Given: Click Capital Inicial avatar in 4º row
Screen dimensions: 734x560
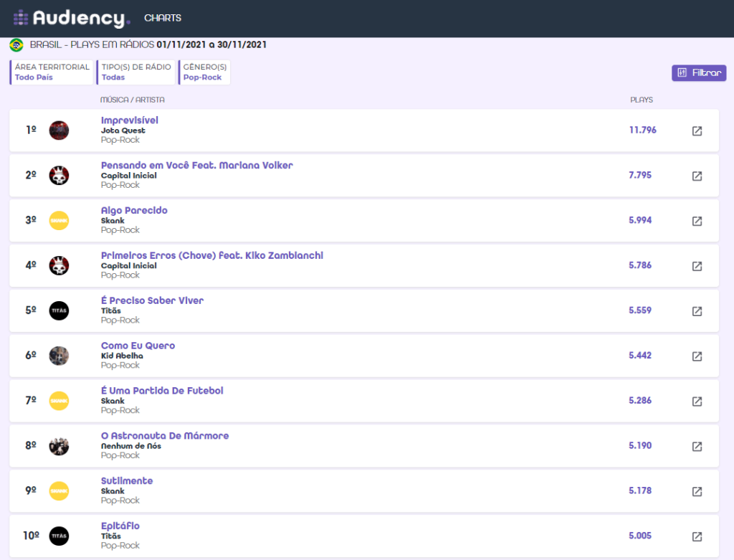Looking at the screenshot, I should click(59, 265).
